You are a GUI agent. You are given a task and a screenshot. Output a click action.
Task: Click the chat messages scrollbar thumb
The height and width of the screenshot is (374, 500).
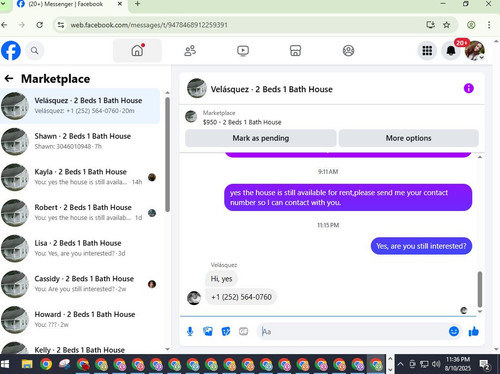click(x=480, y=289)
